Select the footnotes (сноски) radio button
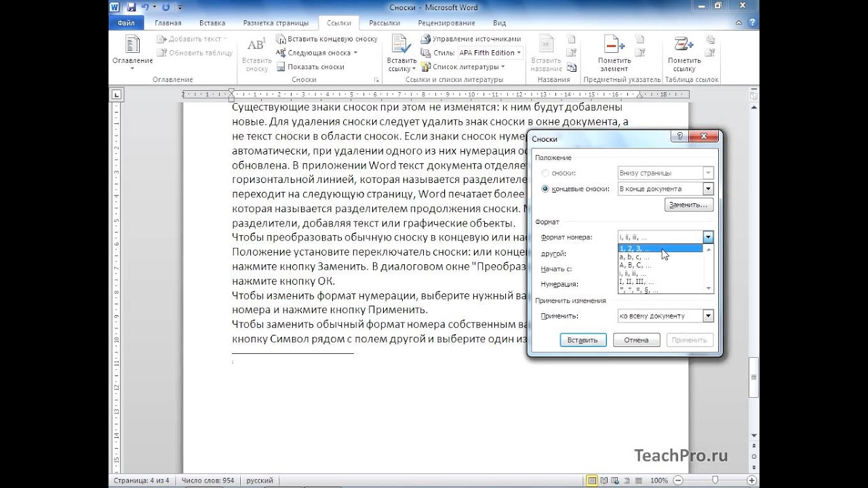868x488 pixels. tap(546, 174)
